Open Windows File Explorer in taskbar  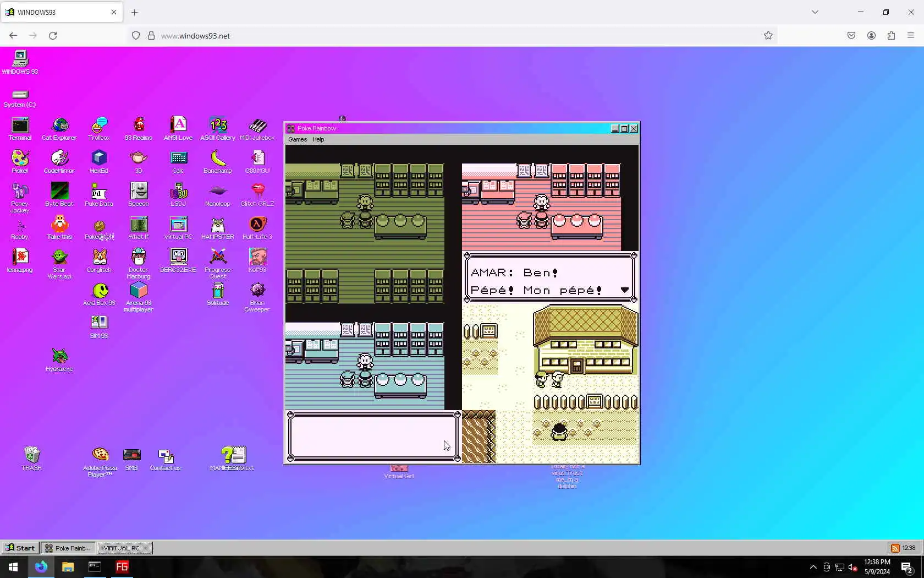point(68,567)
